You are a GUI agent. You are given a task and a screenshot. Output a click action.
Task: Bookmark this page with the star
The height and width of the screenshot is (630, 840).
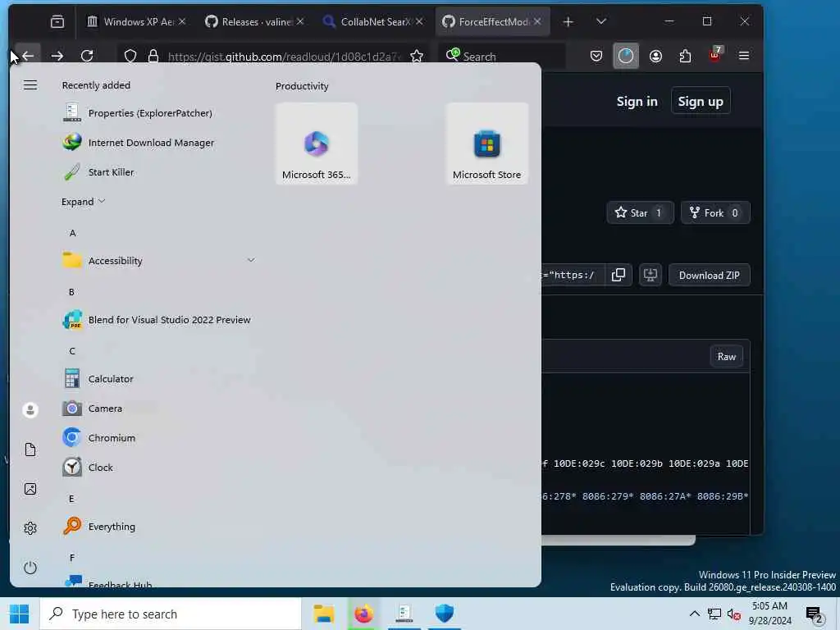click(x=417, y=56)
